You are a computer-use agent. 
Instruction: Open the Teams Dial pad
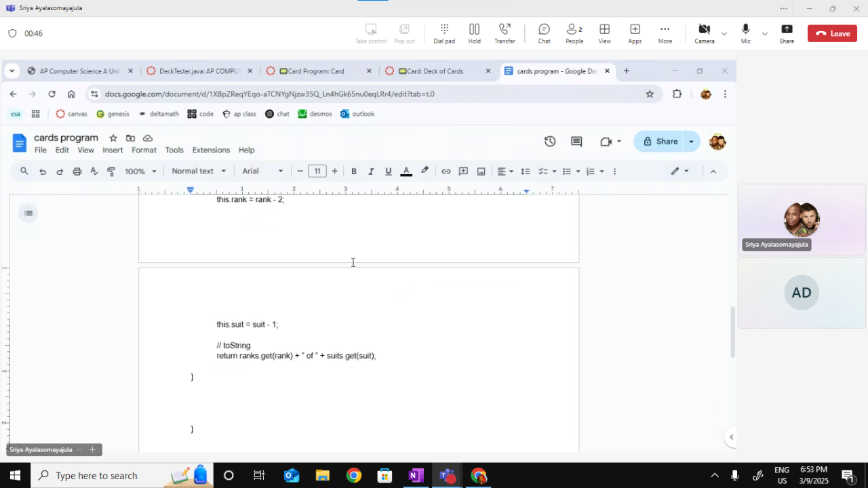(x=444, y=33)
